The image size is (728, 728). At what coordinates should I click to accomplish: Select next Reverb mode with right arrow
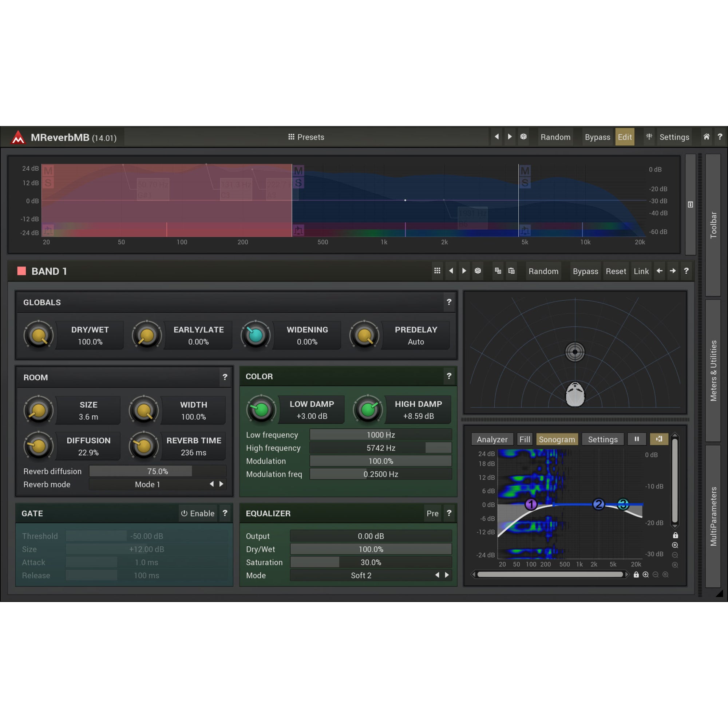(x=221, y=484)
